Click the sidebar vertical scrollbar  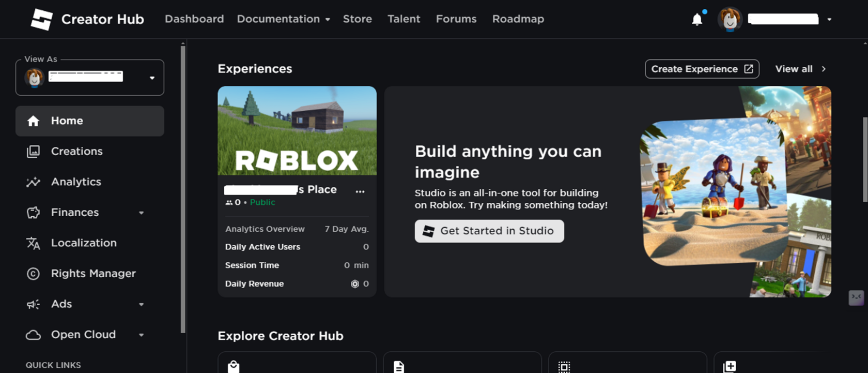(x=183, y=189)
